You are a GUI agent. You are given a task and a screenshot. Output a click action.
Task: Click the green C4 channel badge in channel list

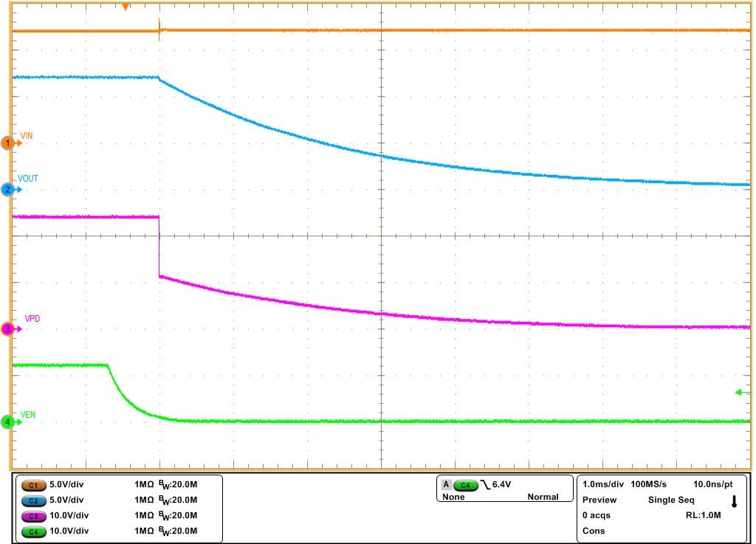pos(32,531)
